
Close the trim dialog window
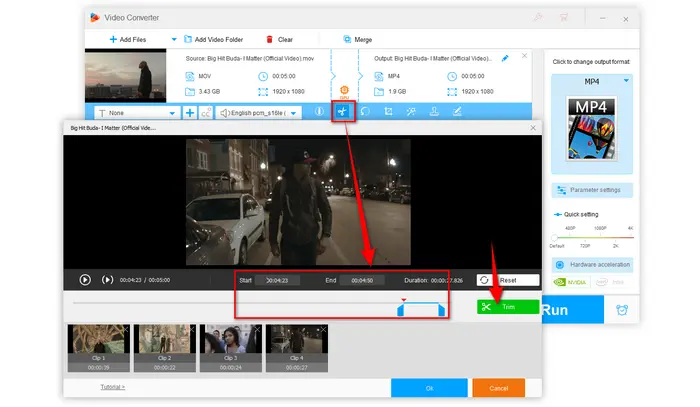pos(533,128)
